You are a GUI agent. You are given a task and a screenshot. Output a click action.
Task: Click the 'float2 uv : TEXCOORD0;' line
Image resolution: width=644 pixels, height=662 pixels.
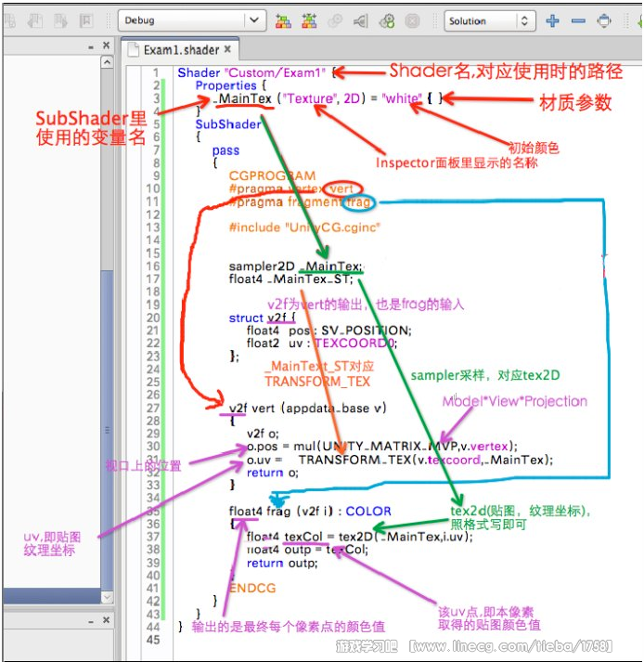point(322,344)
